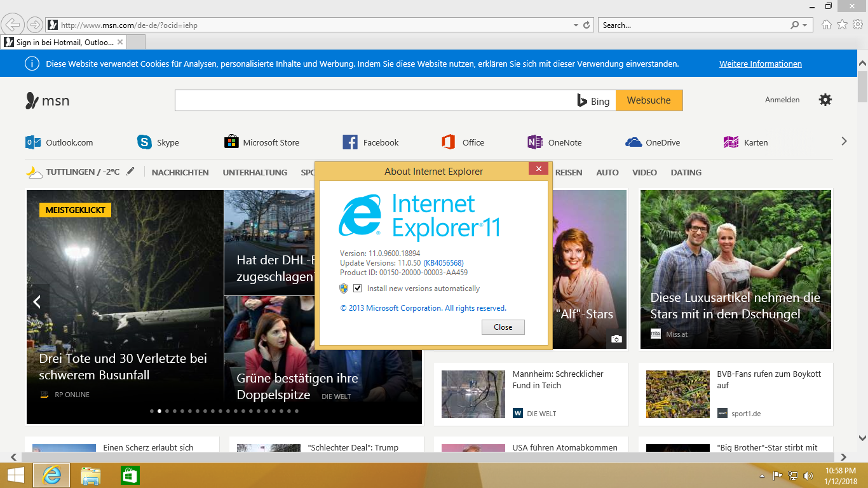The width and height of the screenshot is (868, 488).
Task: Select the Sign in bei Hotmail tab
Action: pyautogui.click(x=64, y=42)
